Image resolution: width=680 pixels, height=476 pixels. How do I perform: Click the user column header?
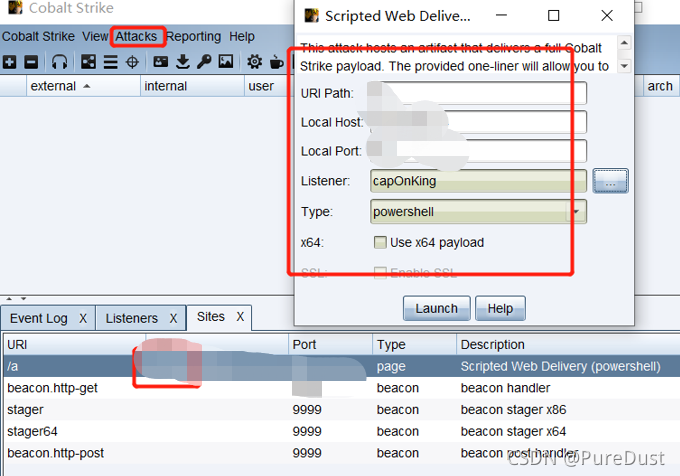[267, 86]
